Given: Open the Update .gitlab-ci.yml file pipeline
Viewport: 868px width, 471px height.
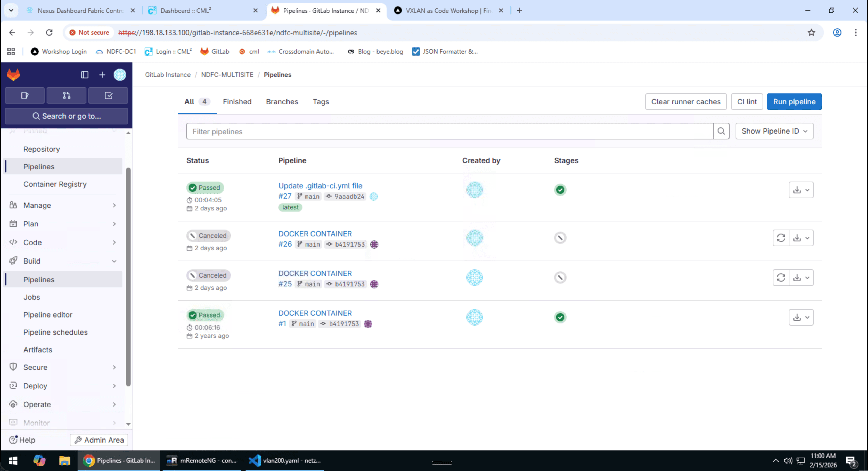Looking at the screenshot, I should (320, 186).
